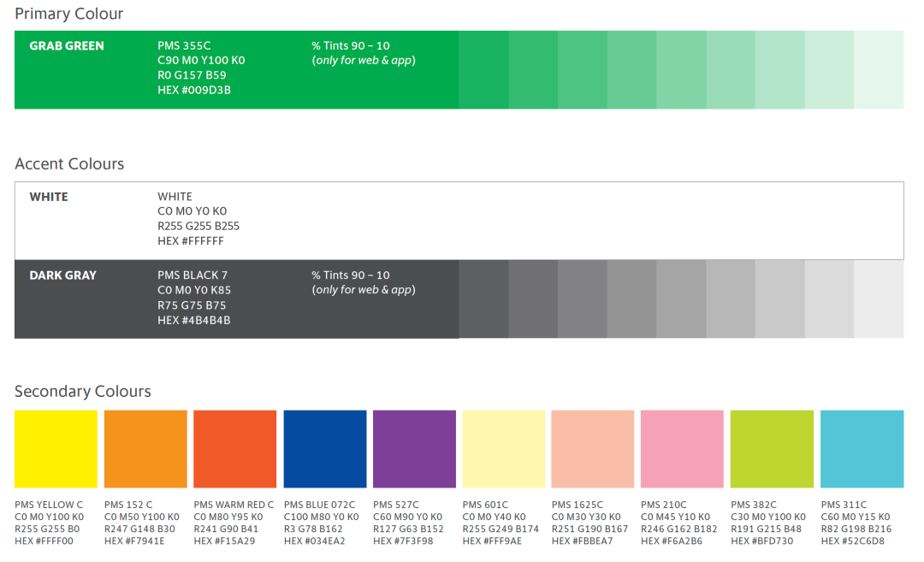This screenshot has width=924, height=562.
Task: Click the 'R75 G75 B75' value
Action: point(192,305)
